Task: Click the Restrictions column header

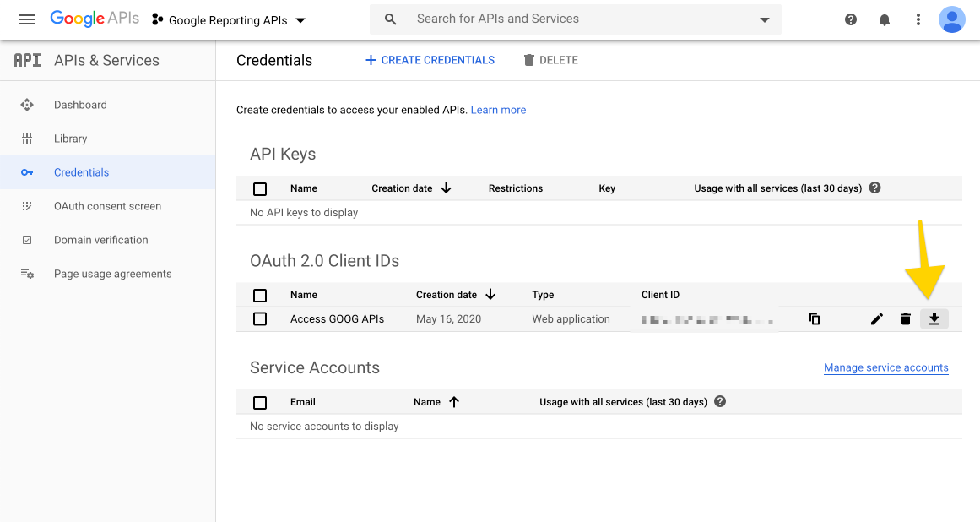Action: click(x=516, y=188)
